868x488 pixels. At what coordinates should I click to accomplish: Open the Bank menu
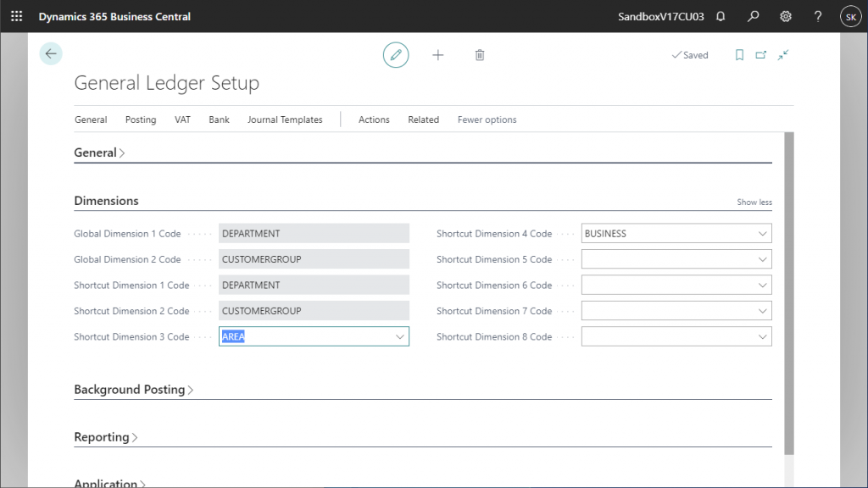tap(219, 119)
